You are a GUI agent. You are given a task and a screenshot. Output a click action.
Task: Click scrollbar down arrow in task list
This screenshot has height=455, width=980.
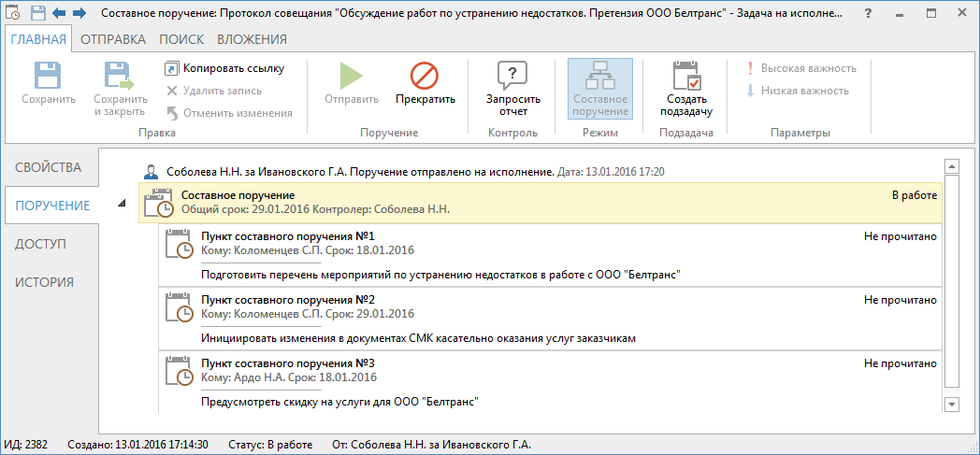pyautogui.click(x=952, y=404)
